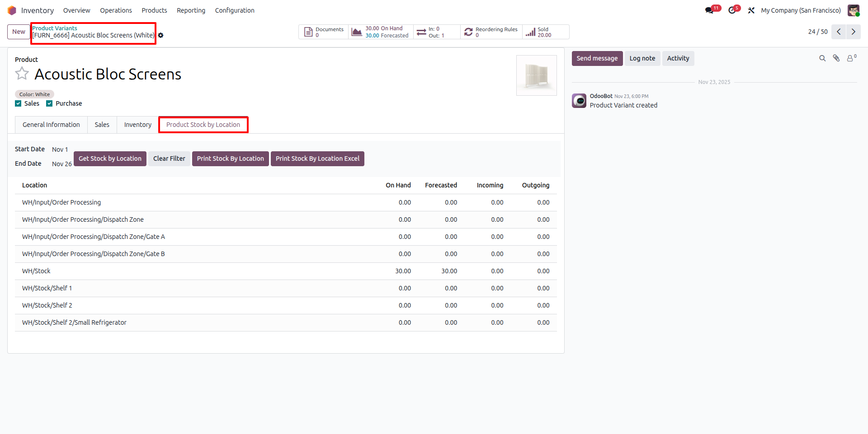The width and height of the screenshot is (868, 434).
Task: Open the Overview menu
Action: pos(76,10)
